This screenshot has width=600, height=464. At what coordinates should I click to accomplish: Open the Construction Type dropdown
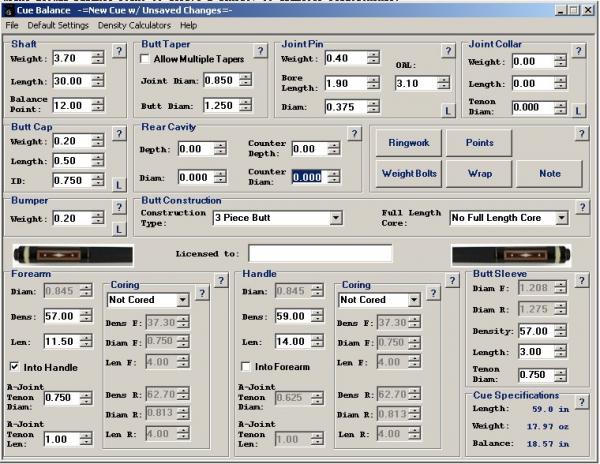[x=335, y=217]
